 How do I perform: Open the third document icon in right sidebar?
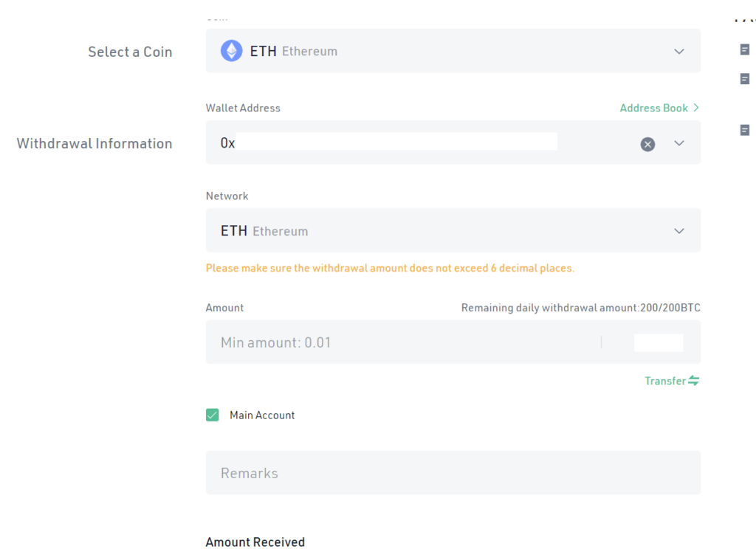[745, 130]
